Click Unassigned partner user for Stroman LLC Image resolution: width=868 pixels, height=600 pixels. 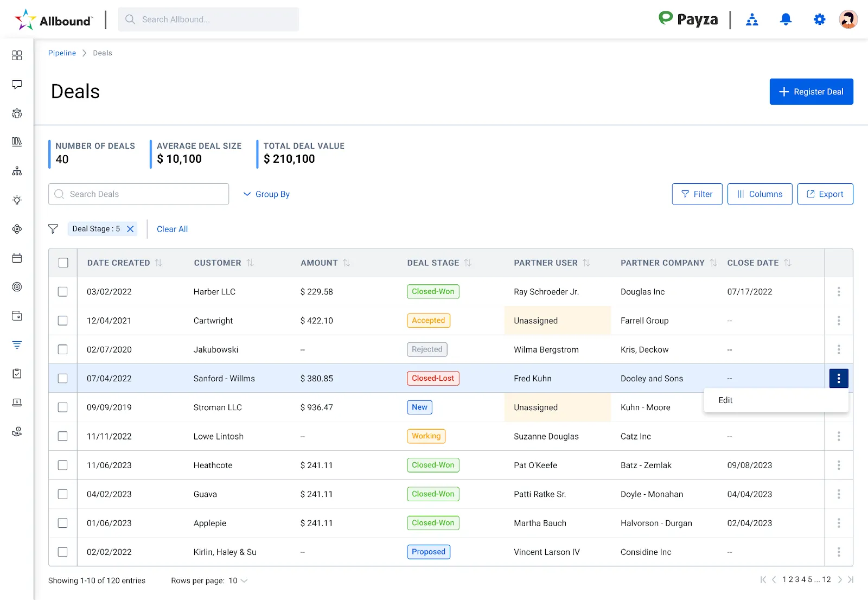pyautogui.click(x=536, y=407)
